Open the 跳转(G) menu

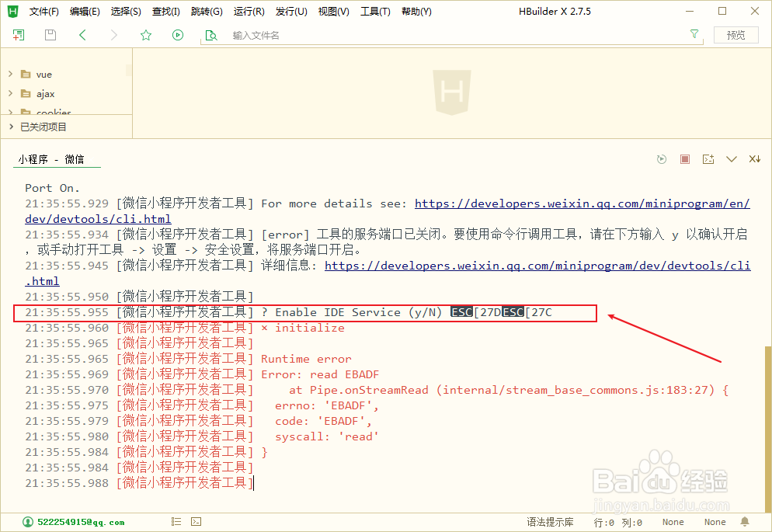207,12
